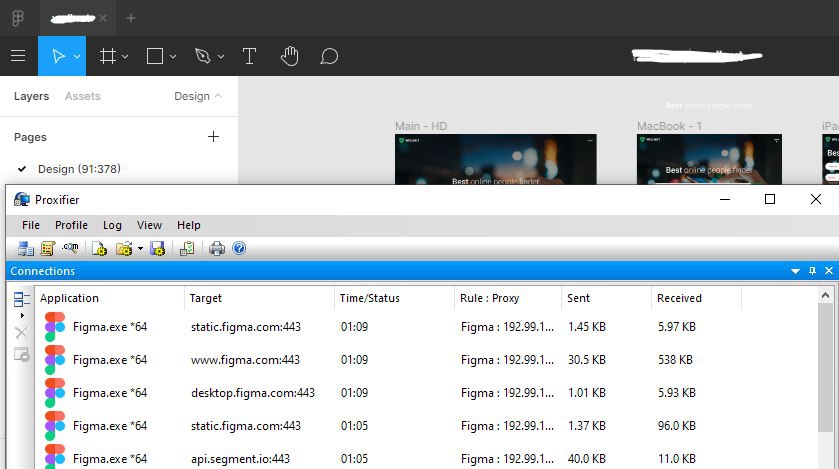The width and height of the screenshot is (839, 469).
Task: Click the www.figma.com:443 target cell
Action: coord(245,360)
